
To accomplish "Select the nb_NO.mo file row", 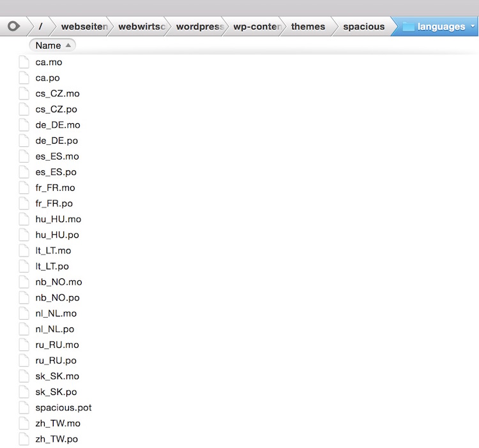I will pos(59,282).
